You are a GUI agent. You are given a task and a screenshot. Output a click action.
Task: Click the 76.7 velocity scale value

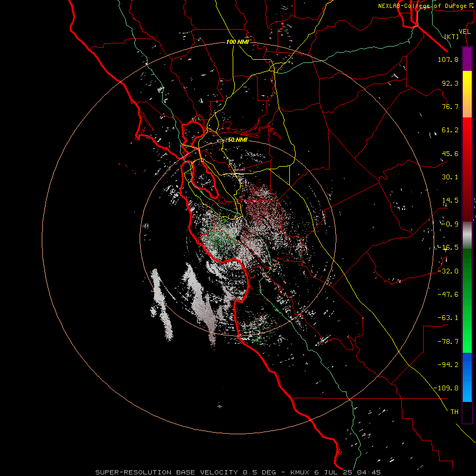pos(450,106)
